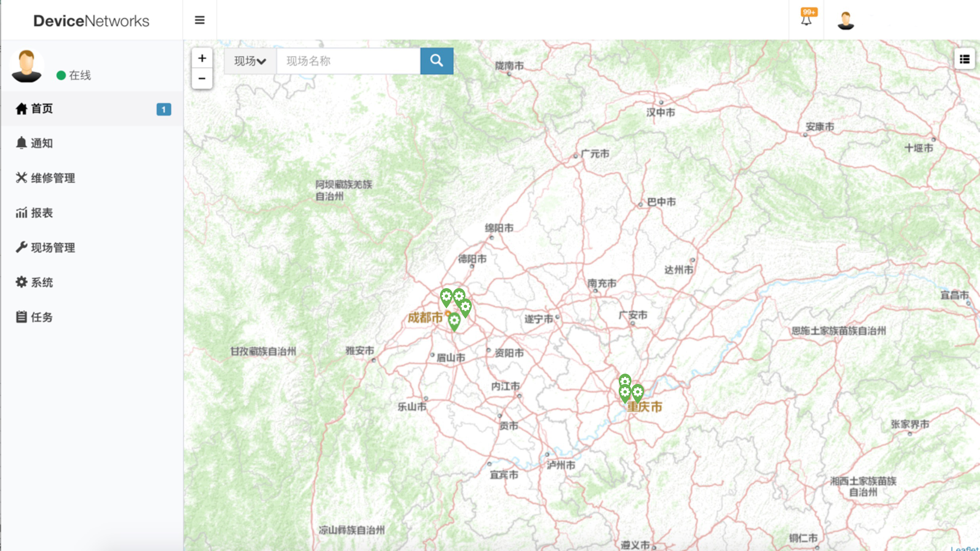980x551 pixels.
Task: Click the green site marker south of 成都市
Action: [454, 321]
